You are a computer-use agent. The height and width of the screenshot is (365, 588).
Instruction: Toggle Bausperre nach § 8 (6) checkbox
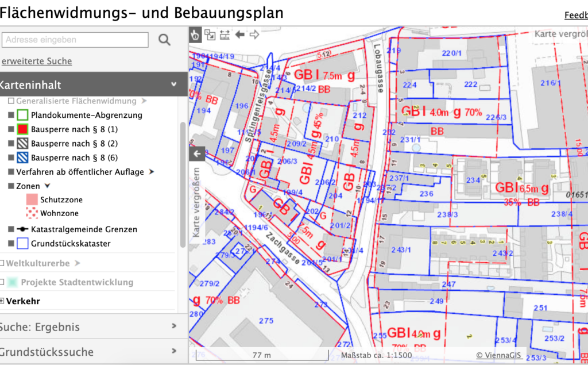coord(11,157)
